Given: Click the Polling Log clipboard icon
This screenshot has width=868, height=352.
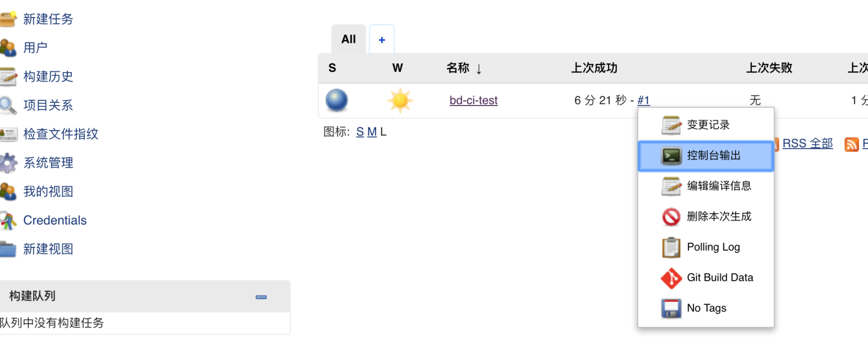Looking at the screenshot, I should (671, 248).
